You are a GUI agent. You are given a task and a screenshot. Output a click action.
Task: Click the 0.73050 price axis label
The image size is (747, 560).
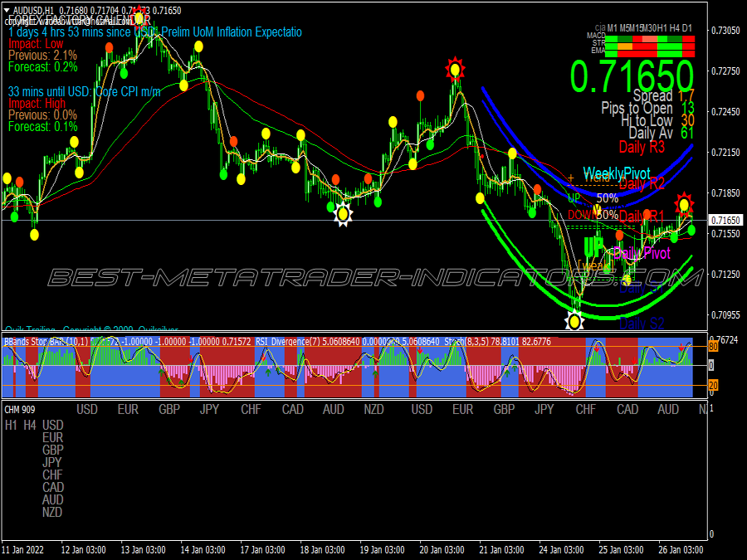point(725,30)
